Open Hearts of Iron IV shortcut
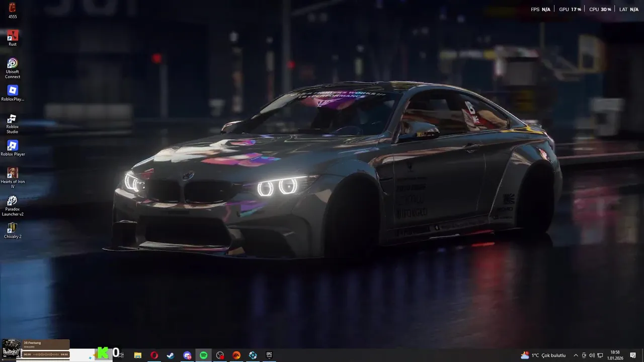This screenshot has width=644, height=362. point(13,178)
